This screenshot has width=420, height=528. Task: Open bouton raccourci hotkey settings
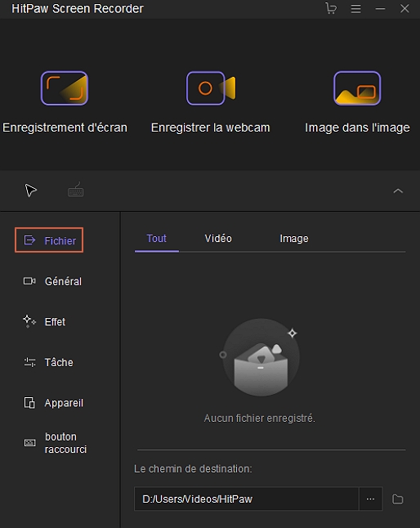point(55,443)
